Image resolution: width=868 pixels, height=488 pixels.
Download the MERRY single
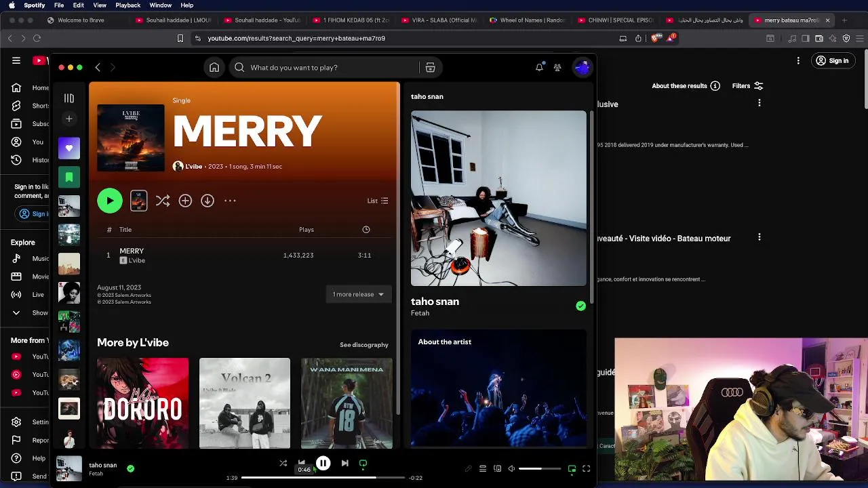208,201
